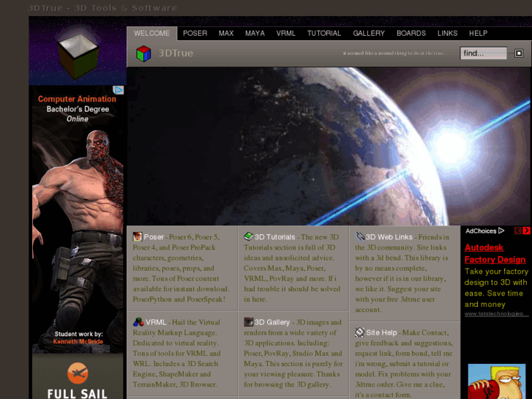Open the GALLERY tab
This screenshot has height=399, width=532.
pos(369,33)
